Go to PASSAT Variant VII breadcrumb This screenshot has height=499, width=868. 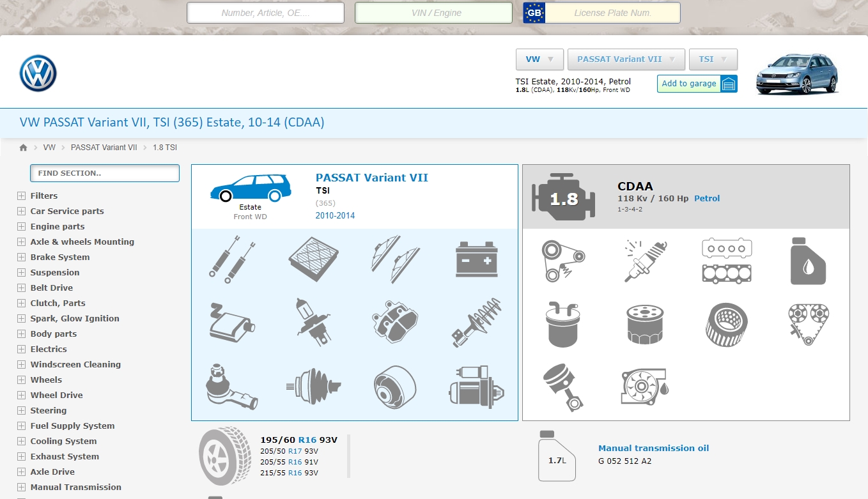tap(104, 148)
